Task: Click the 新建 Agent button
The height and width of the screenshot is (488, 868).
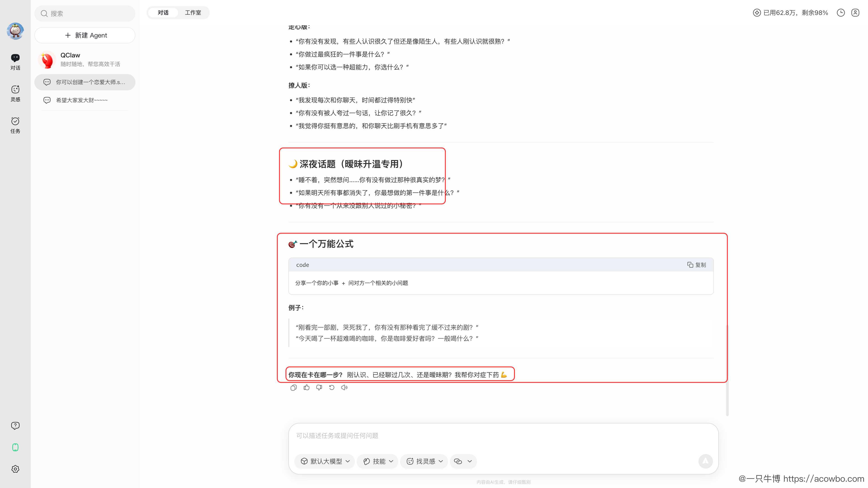Action: [85, 35]
